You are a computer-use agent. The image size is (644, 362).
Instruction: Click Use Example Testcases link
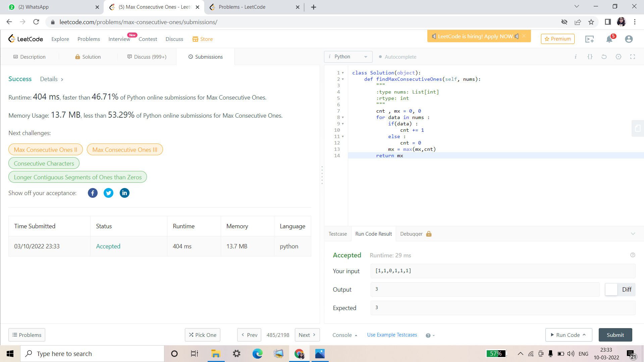coord(392,335)
